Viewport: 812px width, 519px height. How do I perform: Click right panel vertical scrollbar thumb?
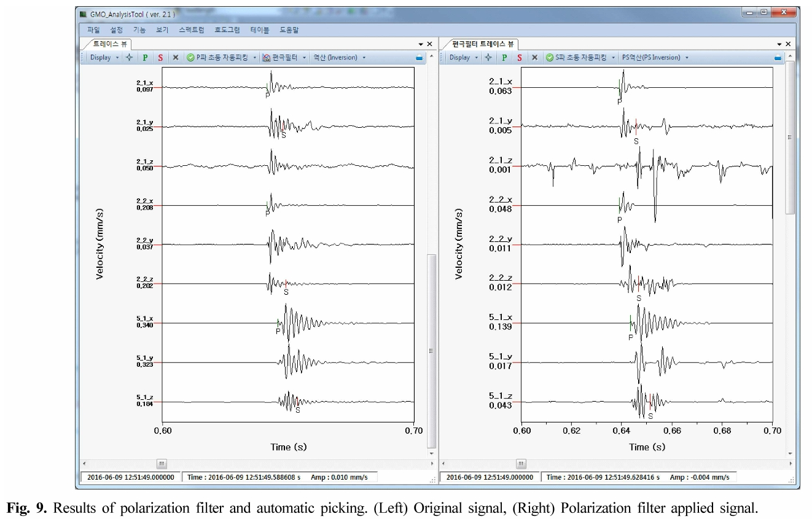coord(790,138)
